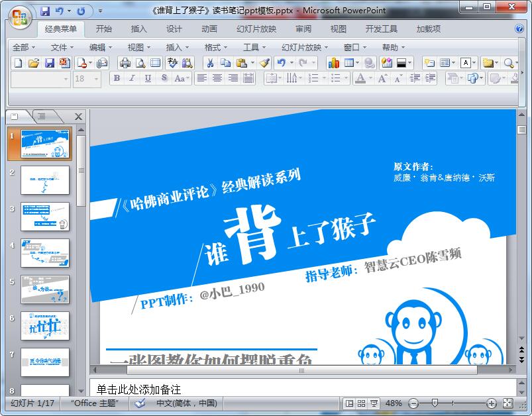
Task: Click the Copy icon
Action: click(x=225, y=63)
